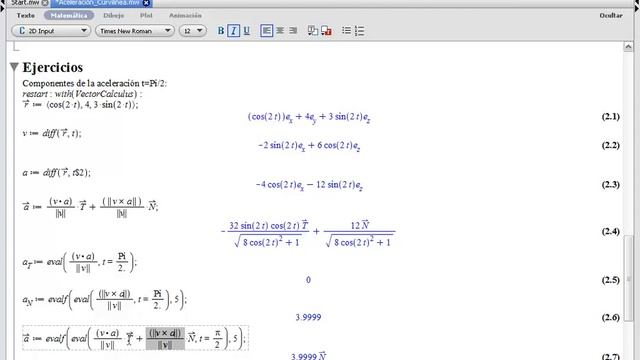The image size is (640, 360).
Task: Click the output value 0
Action: coord(308,280)
